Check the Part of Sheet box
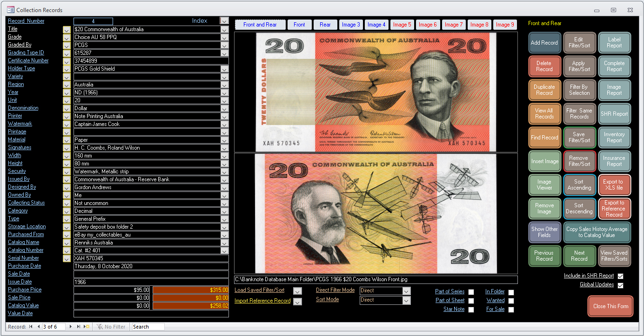 [x=471, y=301]
